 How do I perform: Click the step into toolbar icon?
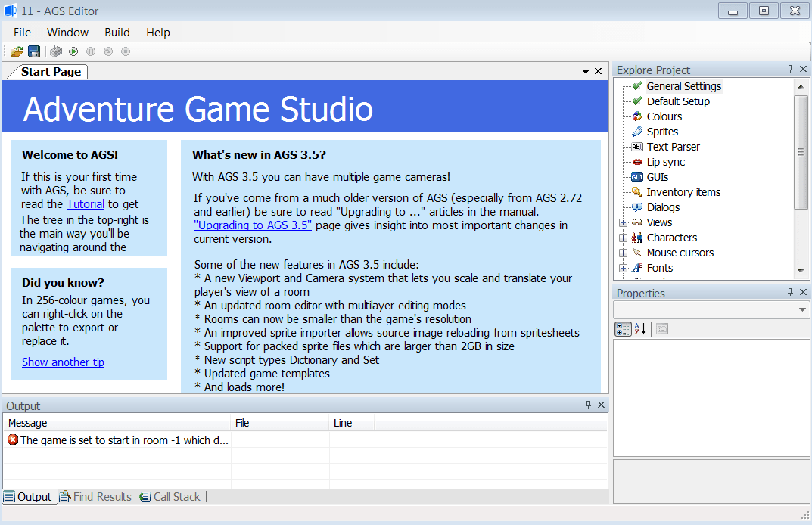(108, 51)
